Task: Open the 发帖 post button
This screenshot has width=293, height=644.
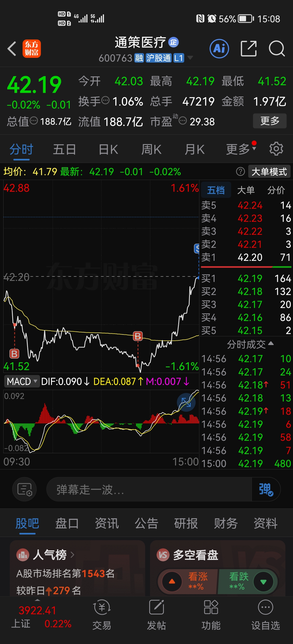Action: point(156,615)
